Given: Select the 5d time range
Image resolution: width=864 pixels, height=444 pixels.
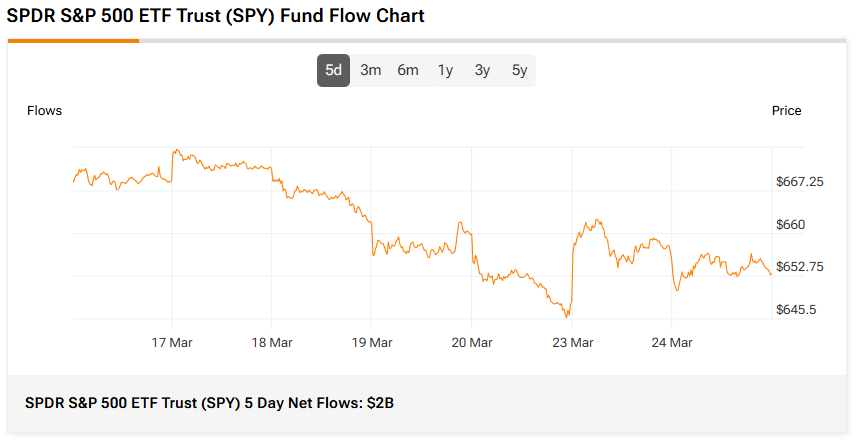Looking at the screenshot, I should [x=334, y=70].
